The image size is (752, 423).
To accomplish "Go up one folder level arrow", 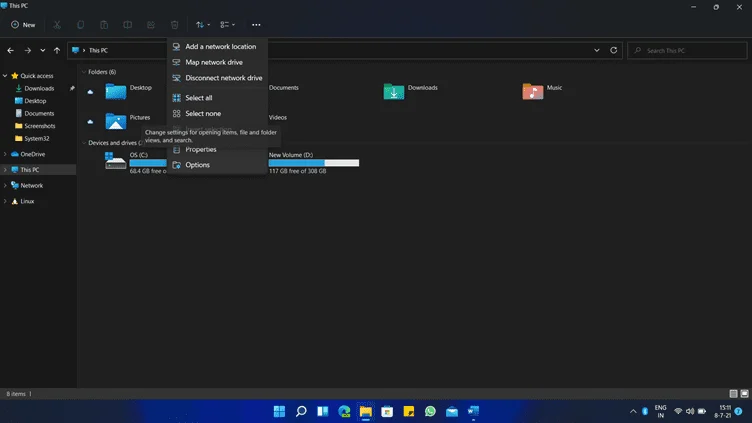I will [57, 50].
